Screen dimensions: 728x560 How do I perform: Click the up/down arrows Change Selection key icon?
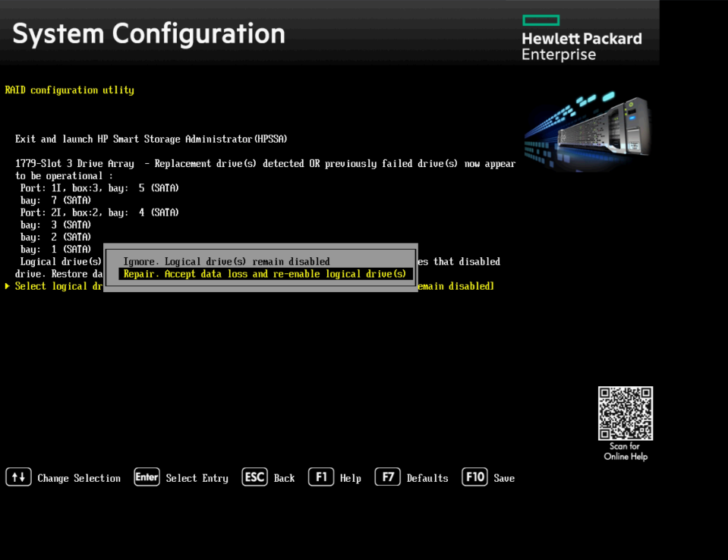tap(18, 477)
